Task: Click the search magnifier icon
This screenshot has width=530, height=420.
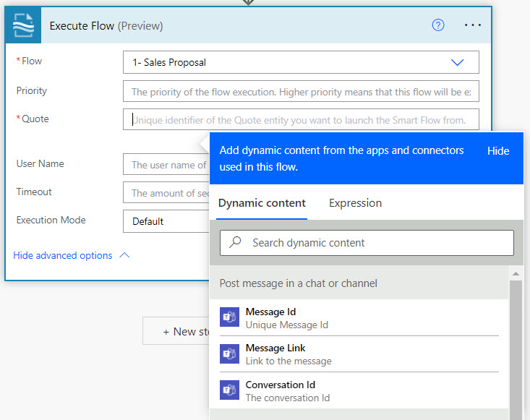Action: (x=235, y=242)
